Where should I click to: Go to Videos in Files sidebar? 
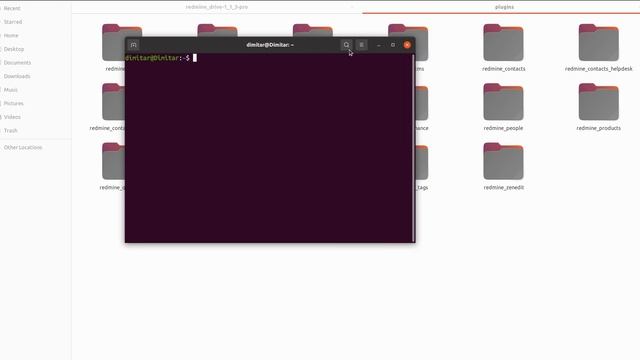12,117
